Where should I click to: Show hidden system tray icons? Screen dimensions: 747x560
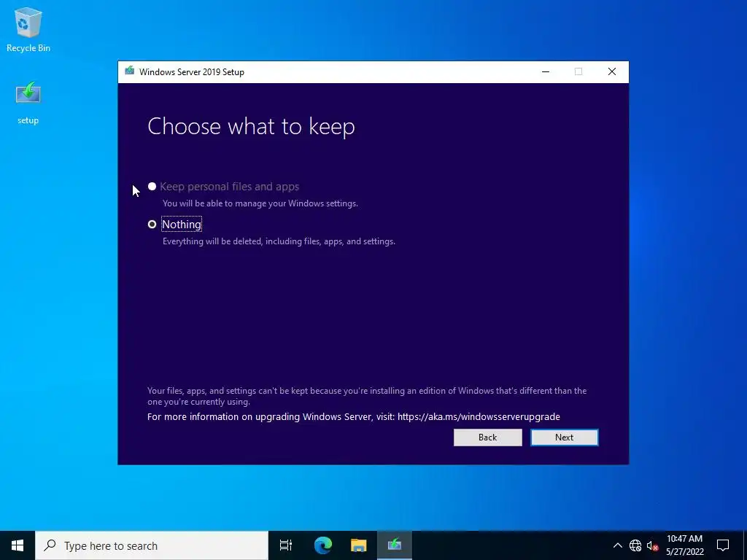(617, 545)
